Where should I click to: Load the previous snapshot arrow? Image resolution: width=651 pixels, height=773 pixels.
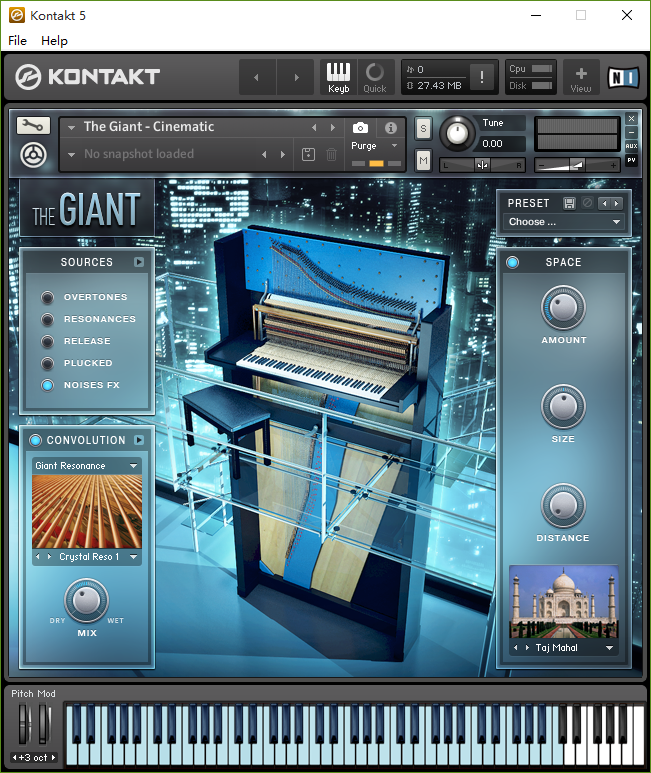click(x=264, y=154)
